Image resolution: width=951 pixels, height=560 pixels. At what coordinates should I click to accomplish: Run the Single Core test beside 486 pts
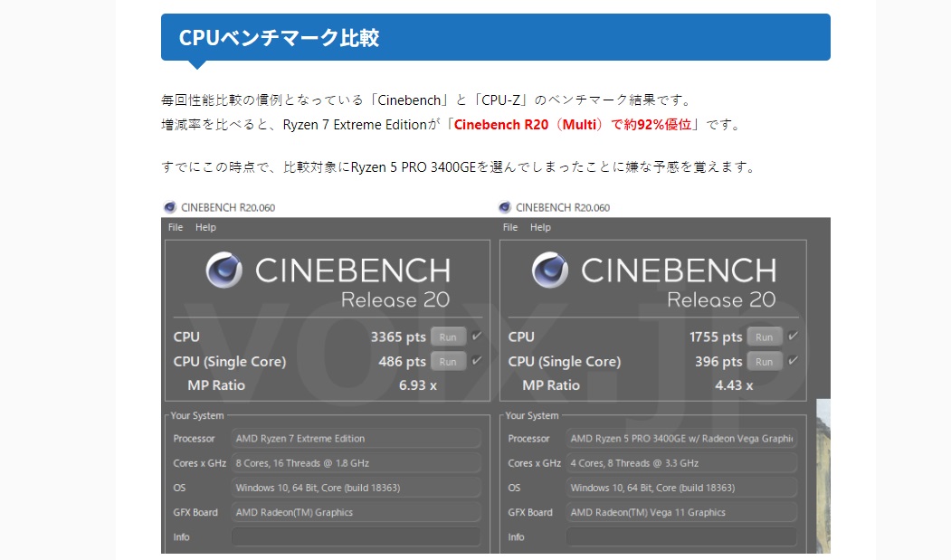(x=448, y=362)
